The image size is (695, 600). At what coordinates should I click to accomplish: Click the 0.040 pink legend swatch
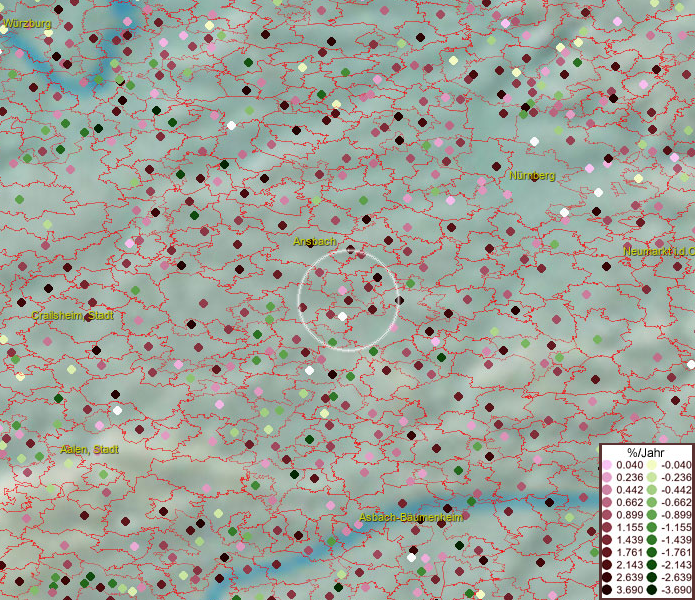pos(607,465)
